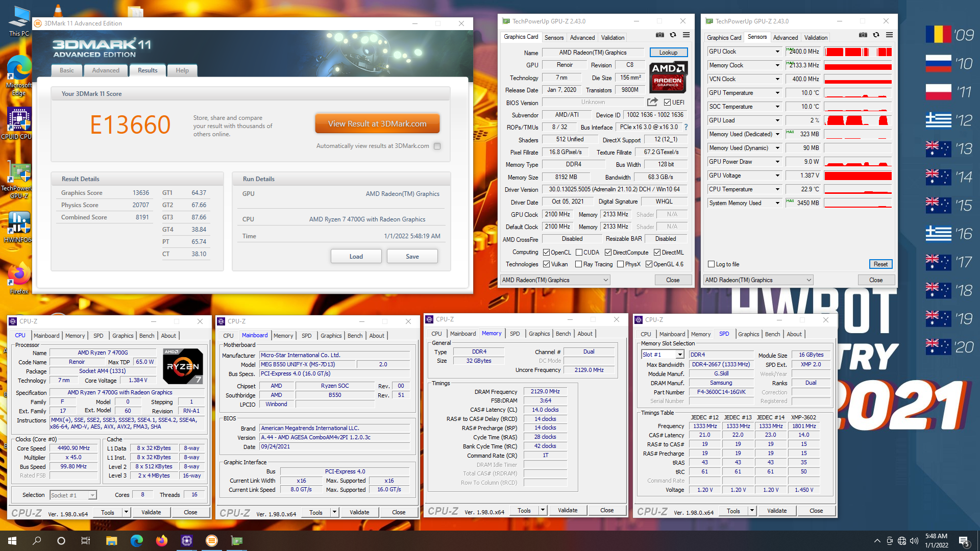The height and width of the screenshot is (551, 980).
Task: Click GPU Name field in GPU-Z
Action: click(593, 53)
